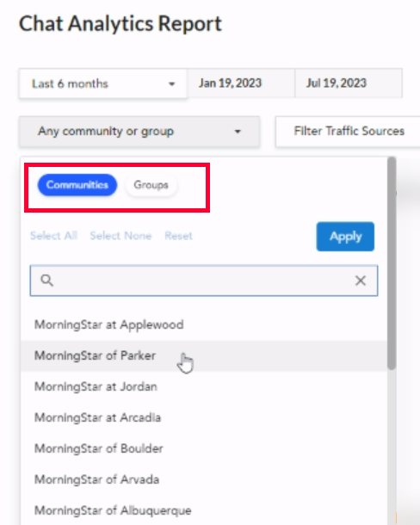The height and width of the screenshot is (525, 420).
Task: Click the community list scrollbar thumb
Action: pos(392,263)
